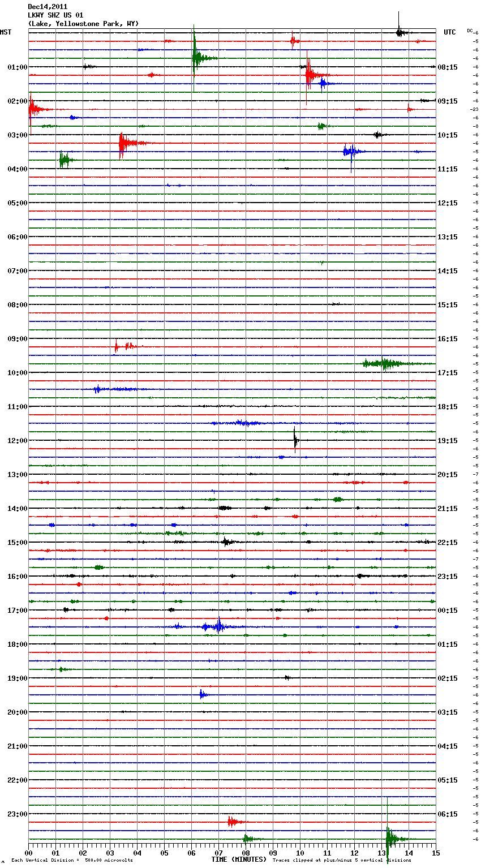Click the 16:15 UTC time label
This screenshot has height=868, width=481.
tap(448, 339)
